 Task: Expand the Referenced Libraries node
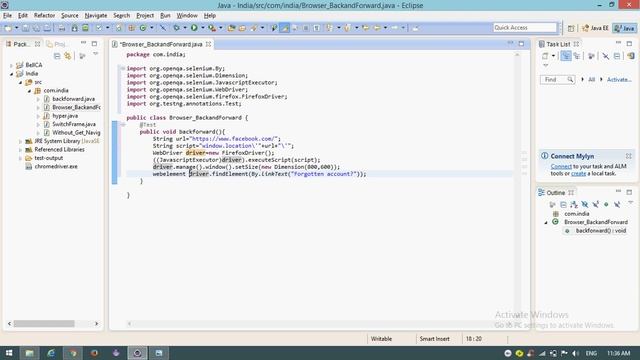click(20, 150)
